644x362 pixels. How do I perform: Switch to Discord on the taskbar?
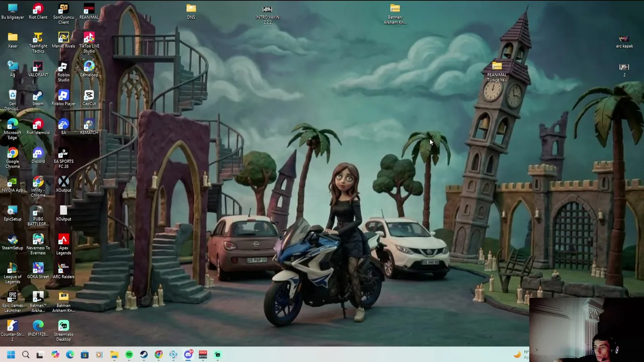pyautogui.click(x=188, y=355)
